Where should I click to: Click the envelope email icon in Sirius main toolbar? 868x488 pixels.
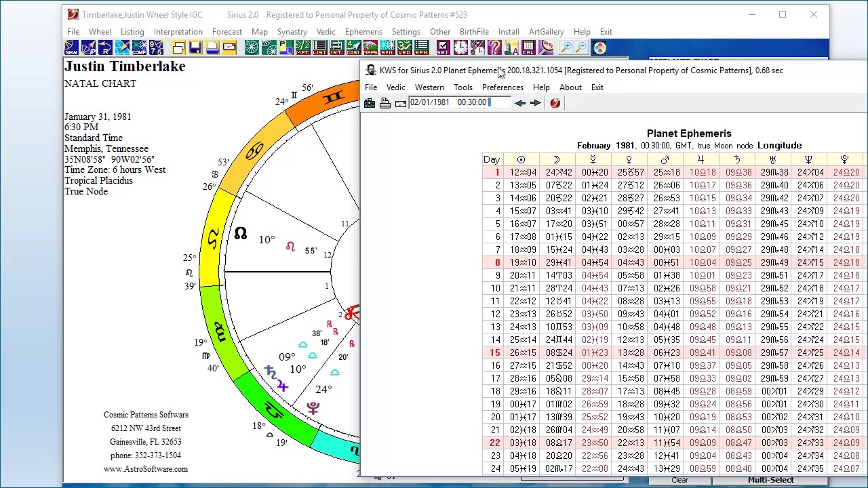pos(229,48)
